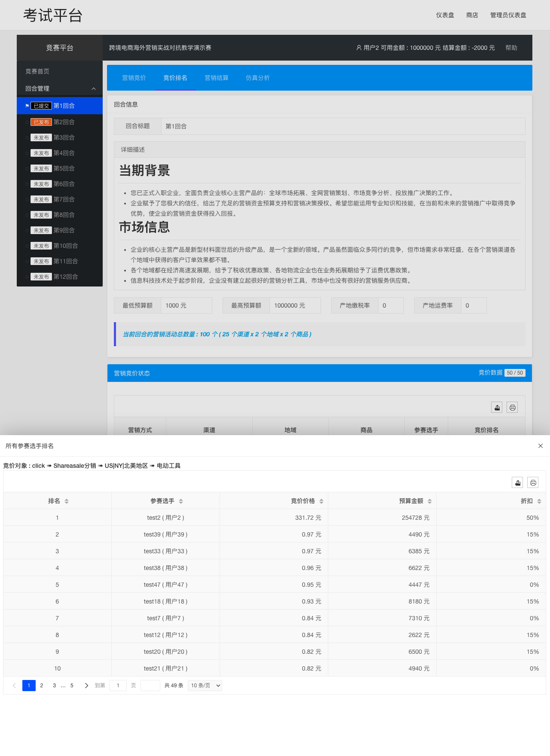The width and height of the screenshot is (550, 756).
Task: Select 第2回合 in the sidebar
Action: coord(60,122)
